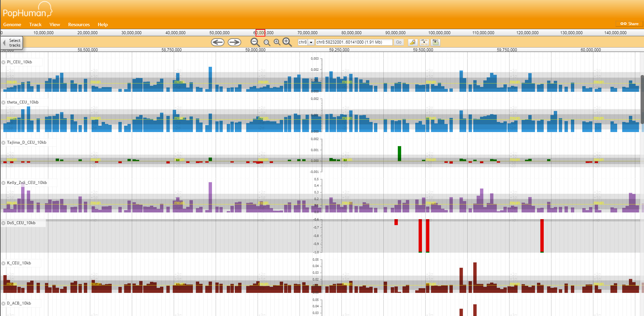Close the DoS_CEU_10kb track
The height and width of the screenshot is (316, 644).
(x=3, y=223)
